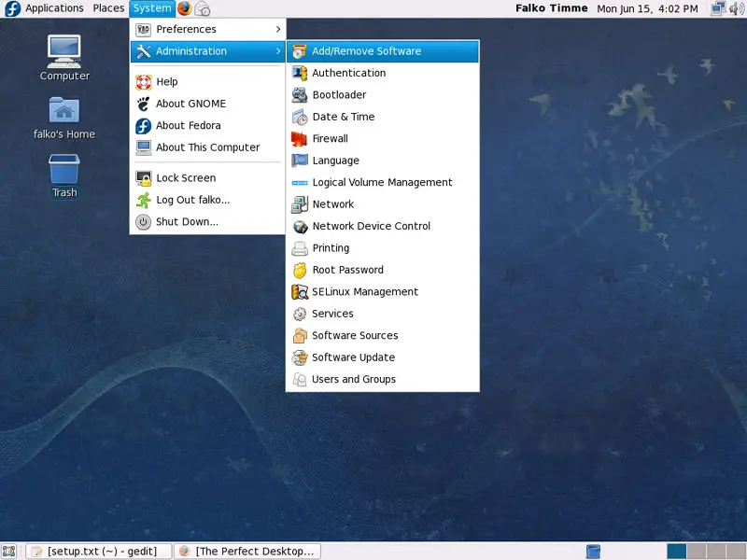Viewport: 747px width, 560px height.
Task: Select "About GNOME" text
Action: 190,104
